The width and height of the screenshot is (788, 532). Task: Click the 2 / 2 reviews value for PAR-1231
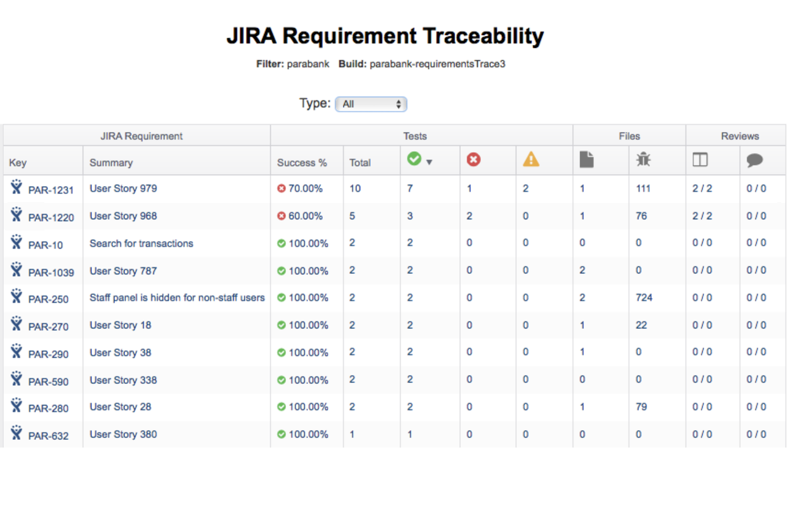pyautogui.click(x=702, y=188)
